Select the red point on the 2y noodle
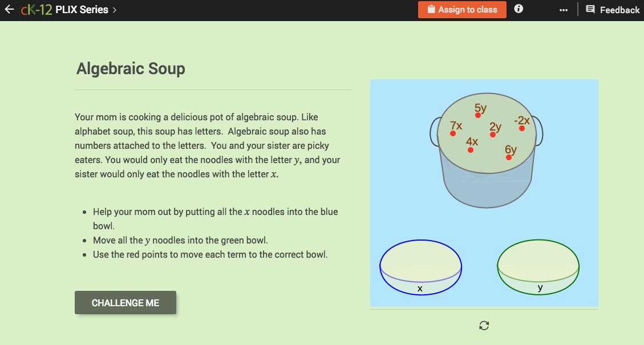 492,134
